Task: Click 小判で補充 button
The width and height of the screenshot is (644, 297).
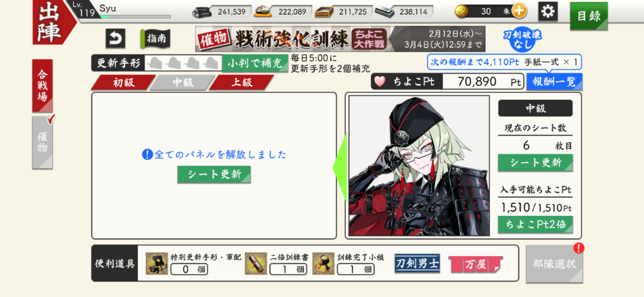Action: (255, 63)
